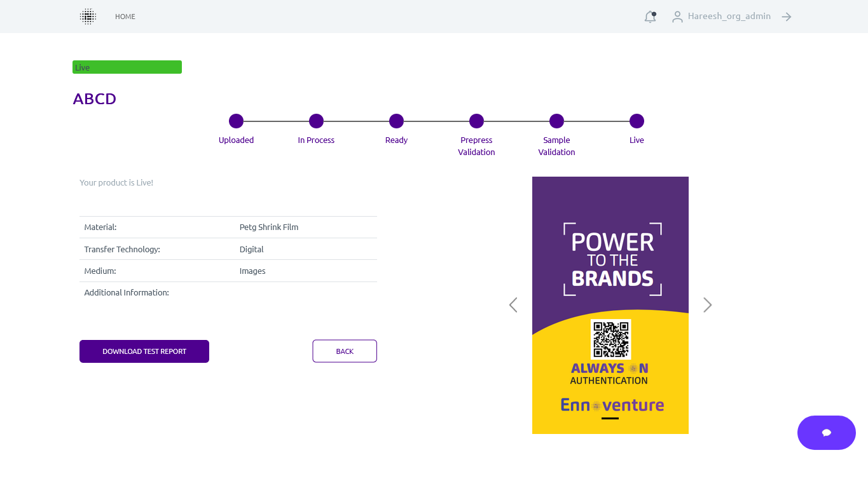Show previous image with left chevron
The width and height of the screenshot is (868, 488).
pyautogui.click(x=513, y=305)
